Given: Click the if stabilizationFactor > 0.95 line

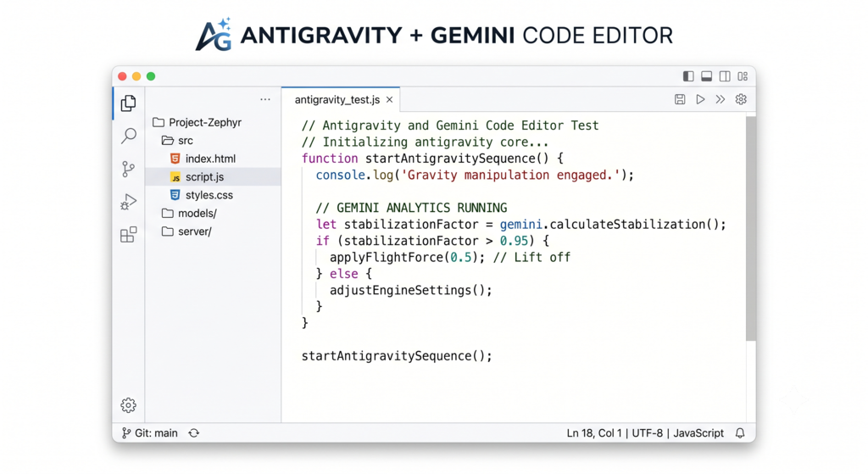Looking at the screenshot, I should 432,241.
